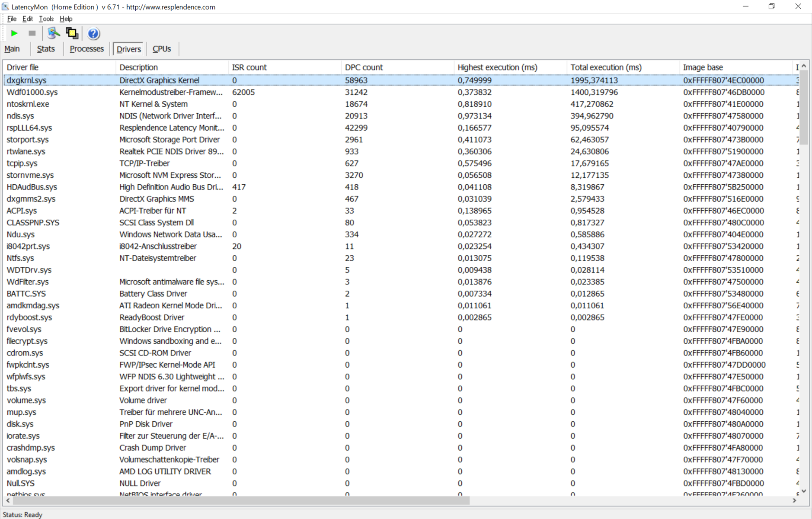This screenshot has height=519, width=812.
Task: Select the WdFilter.sys driver row
Action: coord(401,282)
